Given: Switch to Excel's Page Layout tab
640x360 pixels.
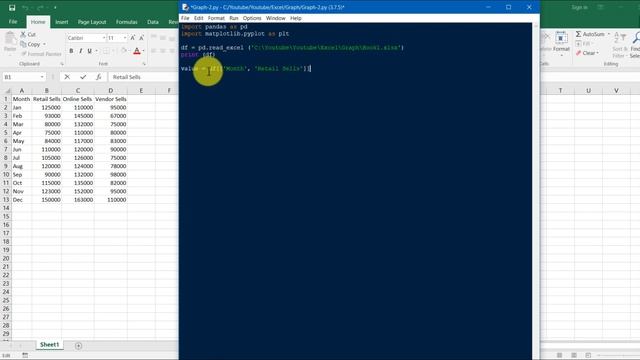Looking at the screenshot, I should [x=92, y=22].
